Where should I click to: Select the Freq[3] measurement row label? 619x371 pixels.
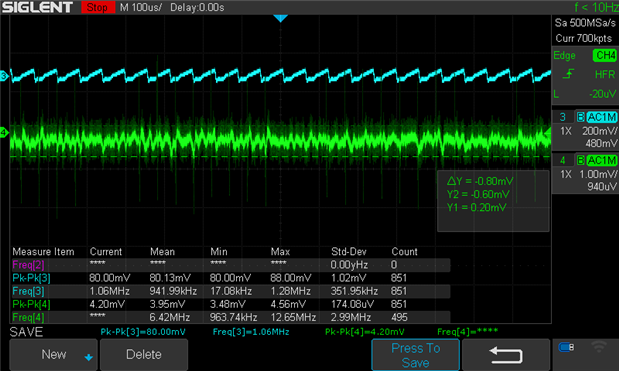pyautogui.click(x=28, y=291)
